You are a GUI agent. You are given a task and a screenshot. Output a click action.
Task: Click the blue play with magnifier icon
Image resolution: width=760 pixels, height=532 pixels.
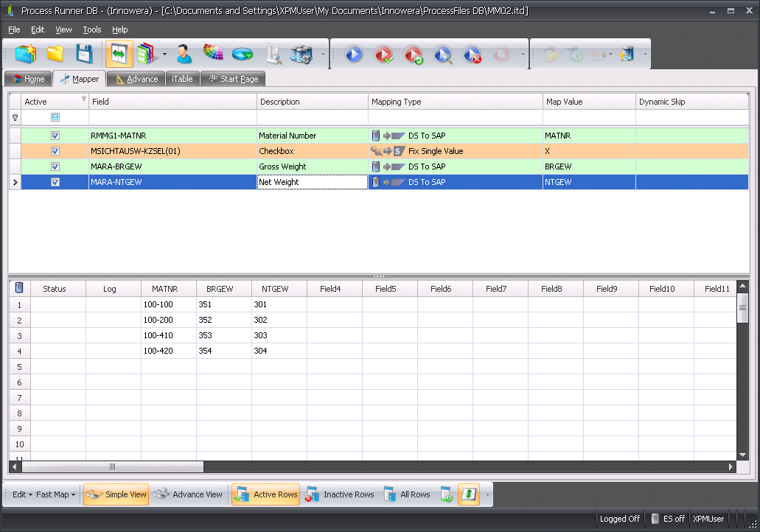tap(442, 54)
